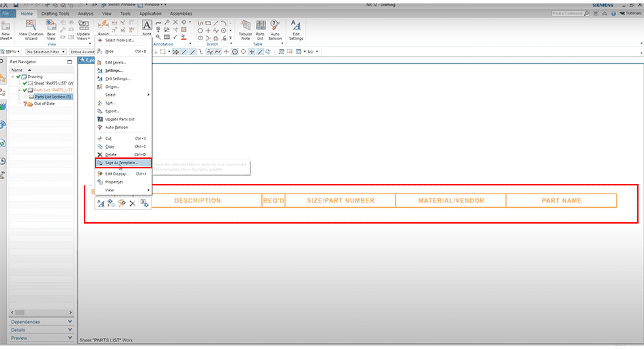The image size is (644, 349).
Task: Click the Base View icon
Action: pyautogui.click(x=51, y=29)
